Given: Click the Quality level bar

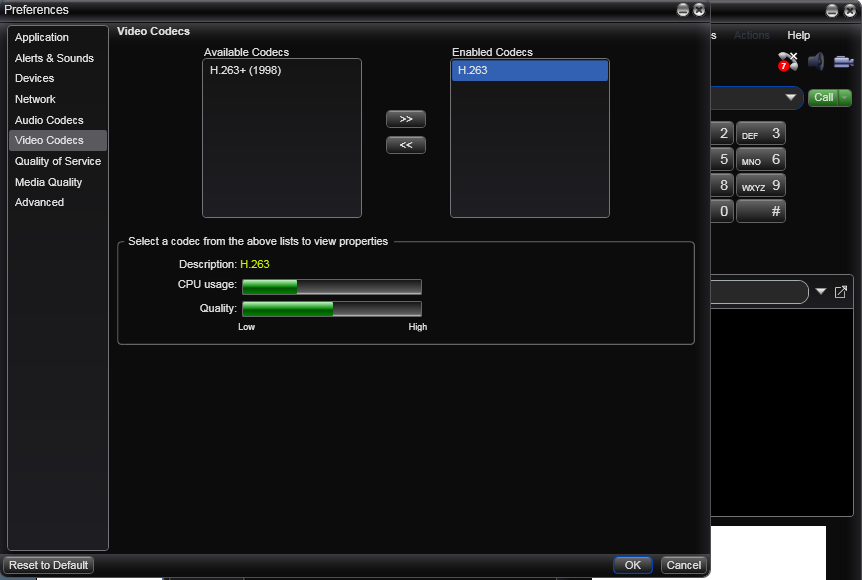Looking at the screenshot, I should (332, 309).
